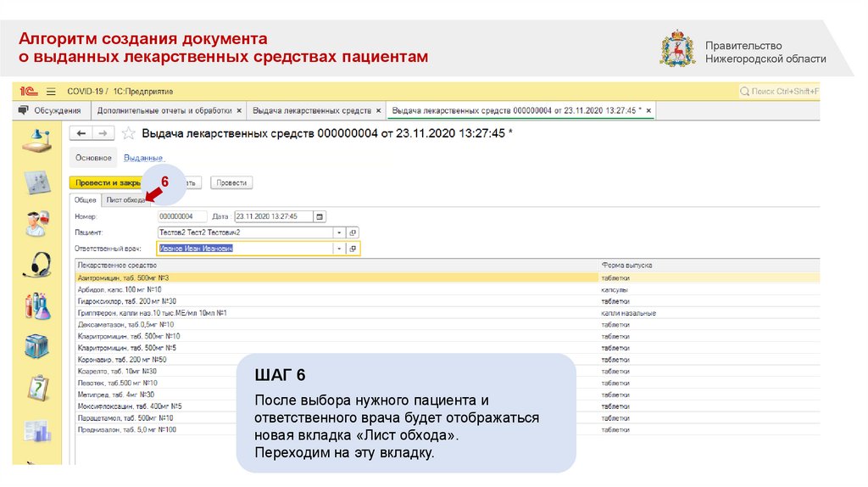This screenshot has width=868, height=487.
Task: Open the bar chart reports sidebar icon
Action: coord(38,430)
